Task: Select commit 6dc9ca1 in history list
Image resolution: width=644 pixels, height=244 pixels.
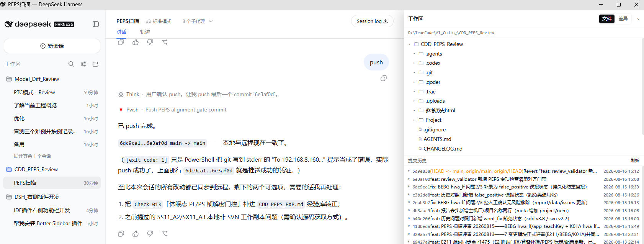Action: (523, 187)
